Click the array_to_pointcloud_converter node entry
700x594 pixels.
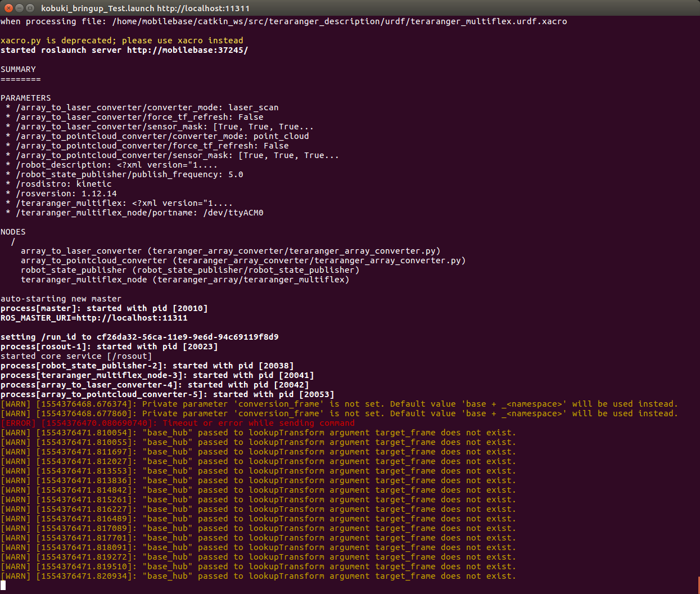tap(243, 260)
